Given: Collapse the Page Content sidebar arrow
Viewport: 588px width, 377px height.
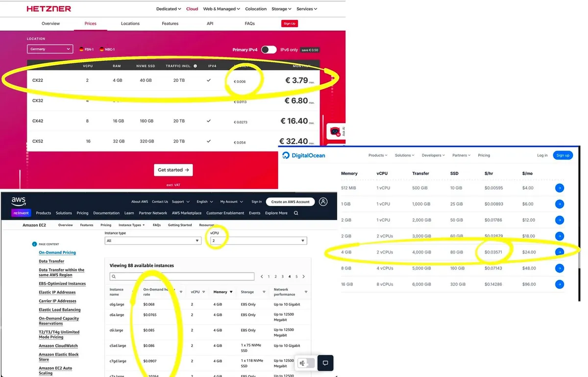Looking at the screenshot, I should 34,244.
